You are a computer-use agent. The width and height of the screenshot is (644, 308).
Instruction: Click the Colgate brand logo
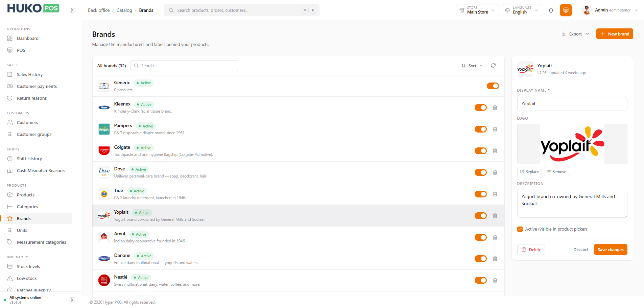click(x=104, y=151)
